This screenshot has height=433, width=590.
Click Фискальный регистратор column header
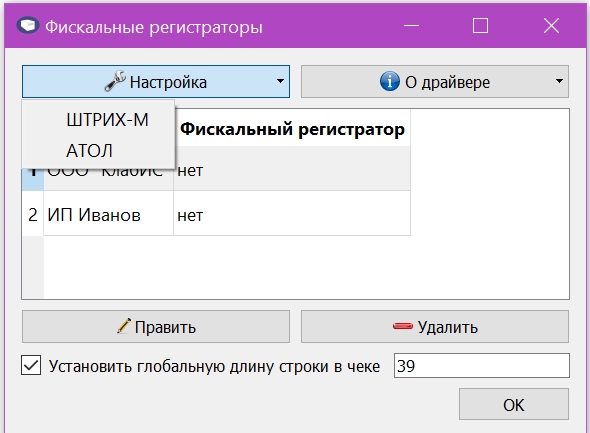(292, 129)
